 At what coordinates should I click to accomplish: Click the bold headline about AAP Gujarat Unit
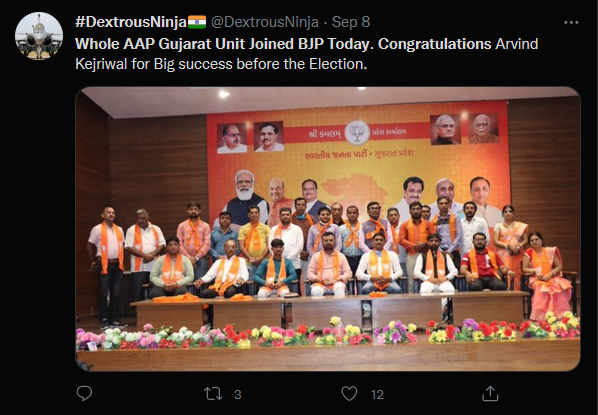click(283, 44)
